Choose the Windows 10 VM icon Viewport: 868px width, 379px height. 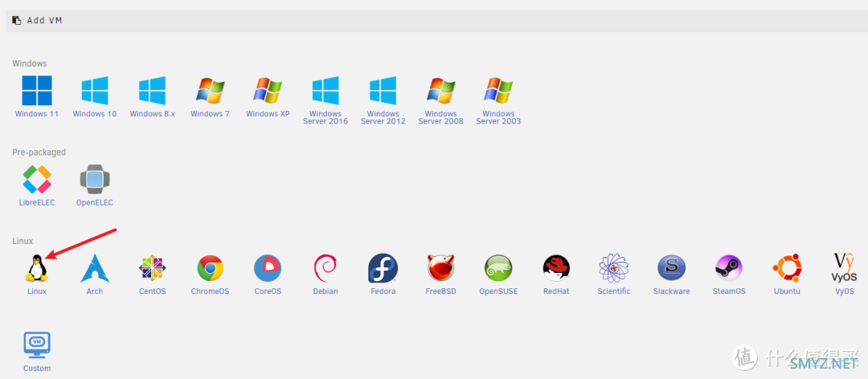(95, 91)
